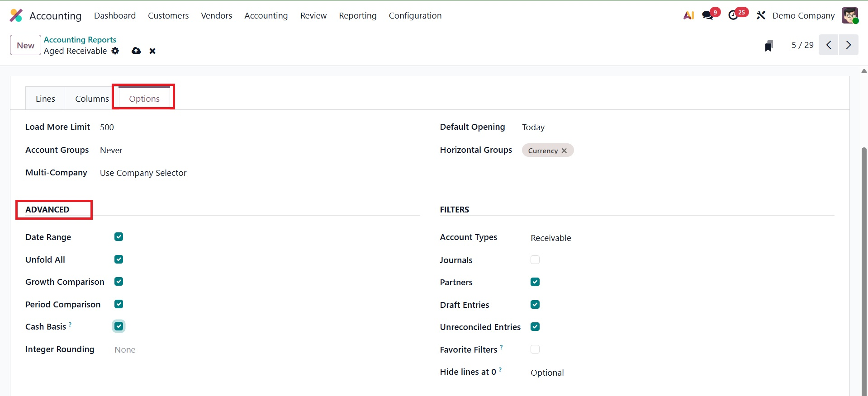Show Hide lines at 0 help mark
Viewport: 868px width, 396px height.
(500, 369)
